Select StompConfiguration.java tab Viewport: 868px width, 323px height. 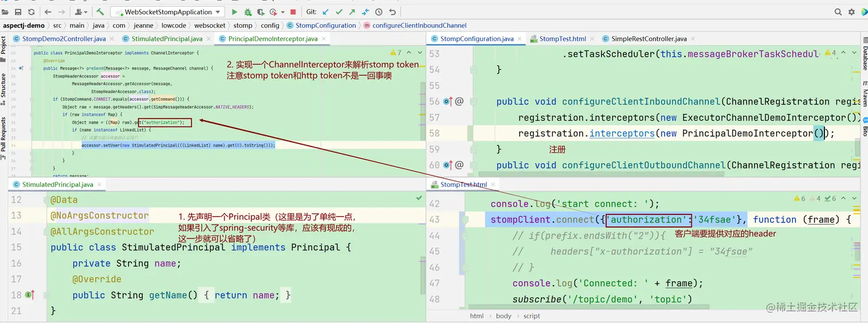click(x=477, y=39)
